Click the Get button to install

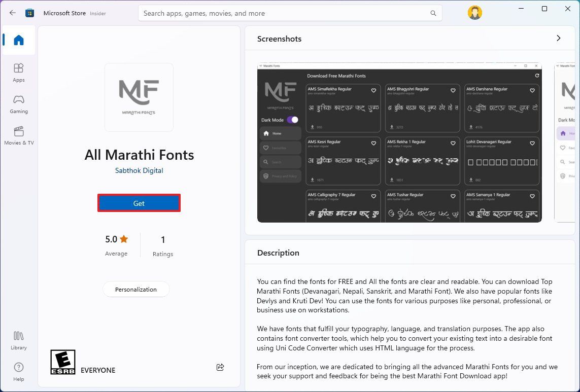coord(139,203)
